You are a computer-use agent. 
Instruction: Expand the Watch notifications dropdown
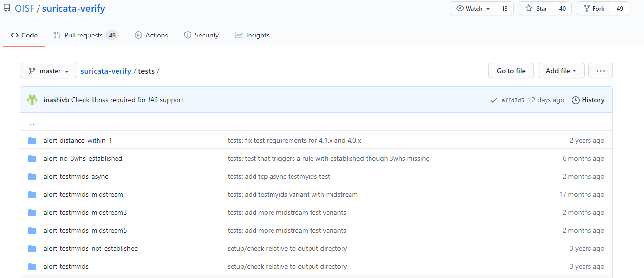point(473,9)
